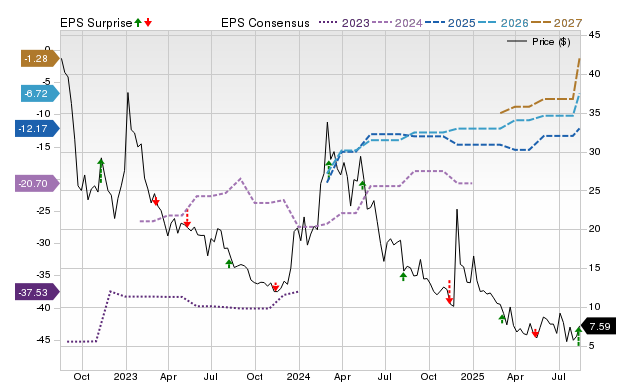Click green surprise arrow near March 2025

tap(502, 319)
